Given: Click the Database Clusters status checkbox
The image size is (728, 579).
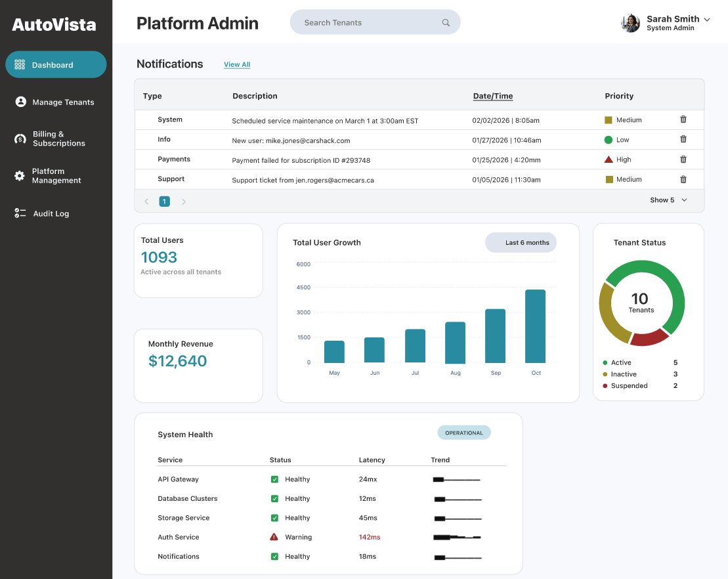Looking at the screenshot, I should 274,499.
